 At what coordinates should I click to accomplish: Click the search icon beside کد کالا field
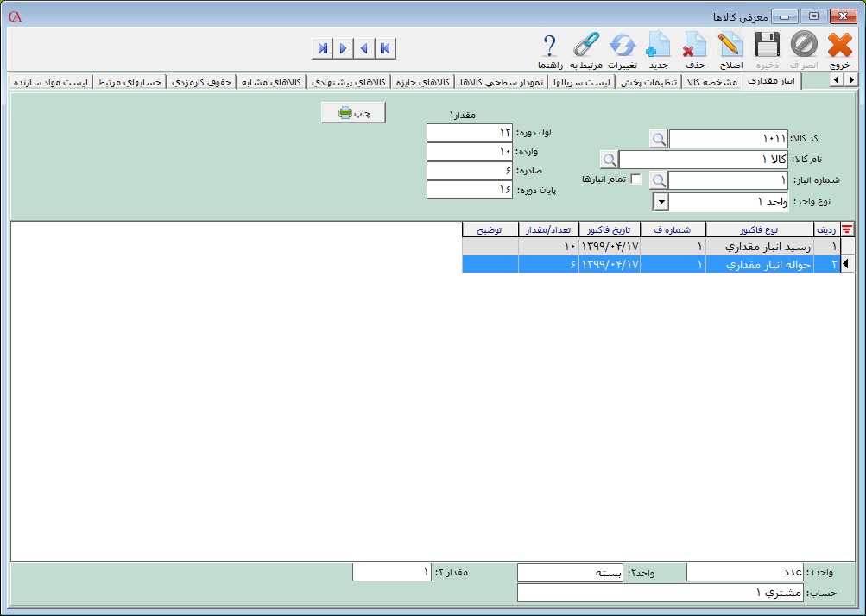click(x=658, y=139)
